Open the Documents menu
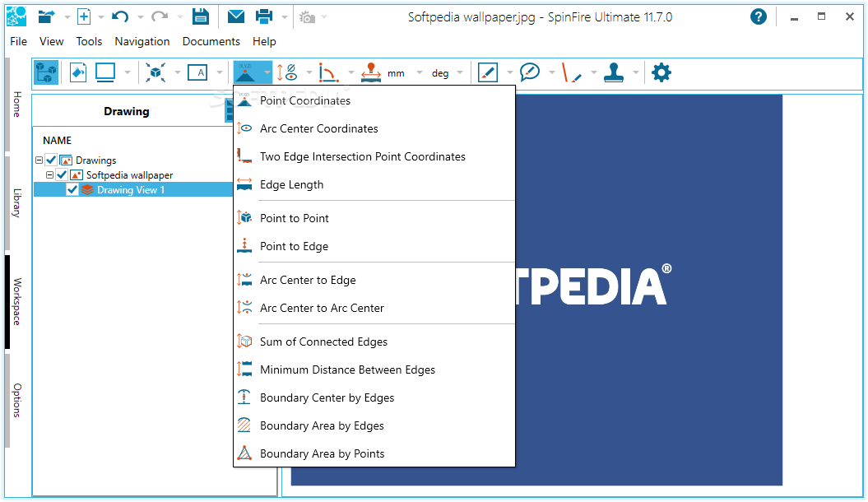 pyautogui.click(x=211, y=41)
